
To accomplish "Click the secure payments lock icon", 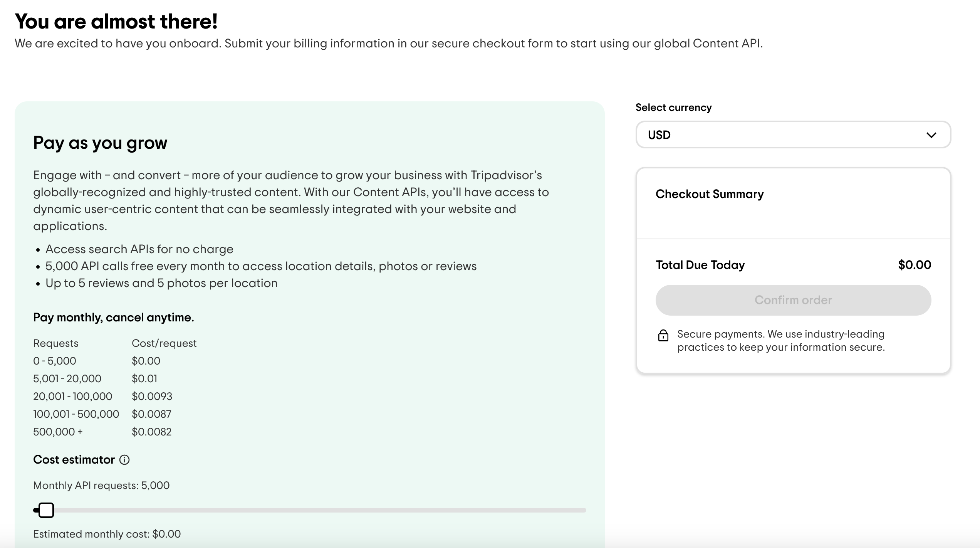I will [663, 336].
